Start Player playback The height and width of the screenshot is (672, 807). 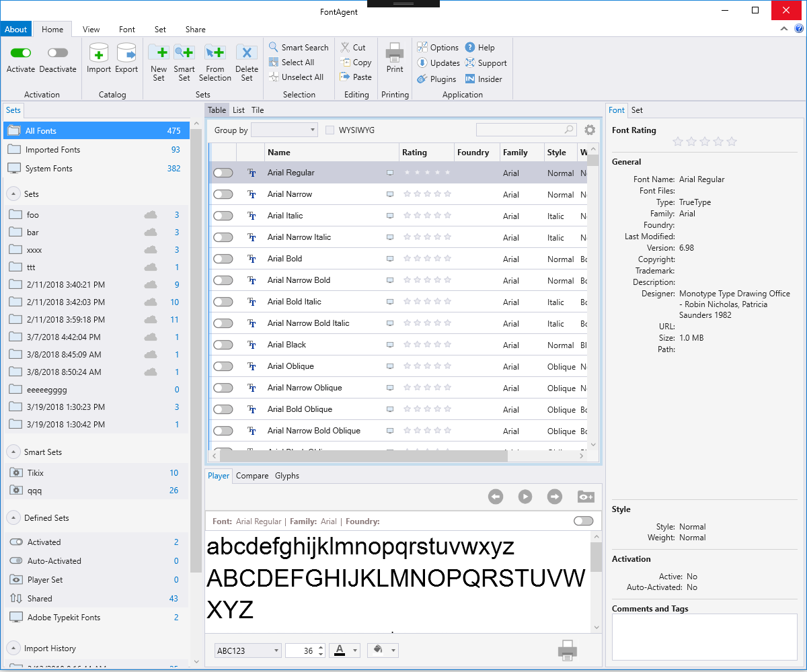pyautogui.click(x=525, y=497)
